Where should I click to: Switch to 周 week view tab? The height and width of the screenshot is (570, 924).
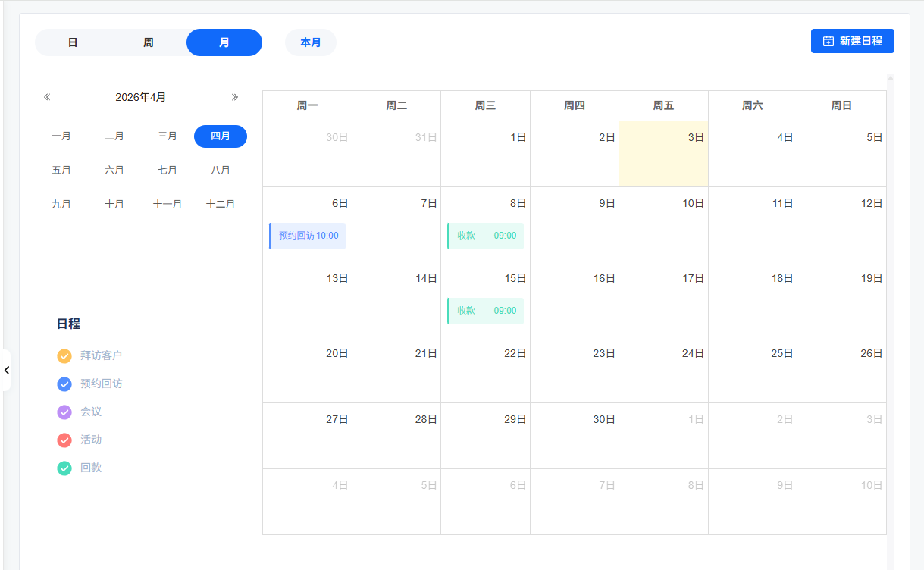click(149, 42)
